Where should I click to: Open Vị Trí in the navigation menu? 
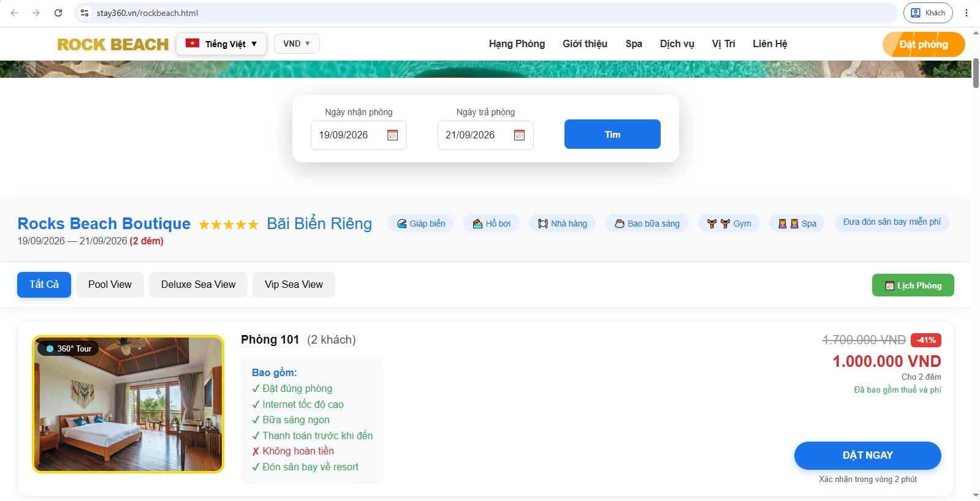(x=723, y=44)
